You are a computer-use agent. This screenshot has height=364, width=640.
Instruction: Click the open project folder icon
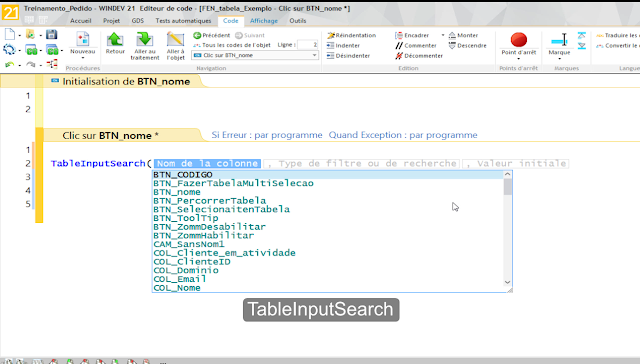pos(30,35)
